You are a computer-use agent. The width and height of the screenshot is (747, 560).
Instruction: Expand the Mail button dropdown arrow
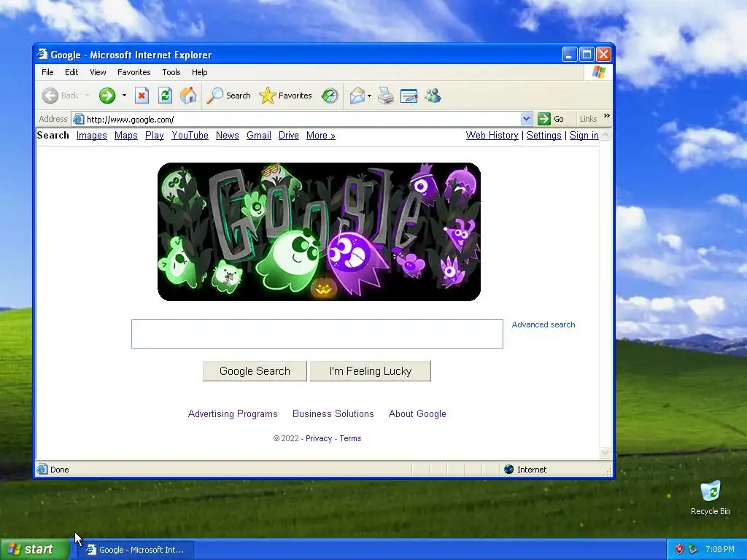[x=369, y=96]
